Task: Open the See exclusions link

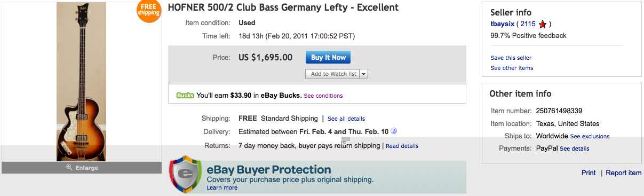Action: 590,136
